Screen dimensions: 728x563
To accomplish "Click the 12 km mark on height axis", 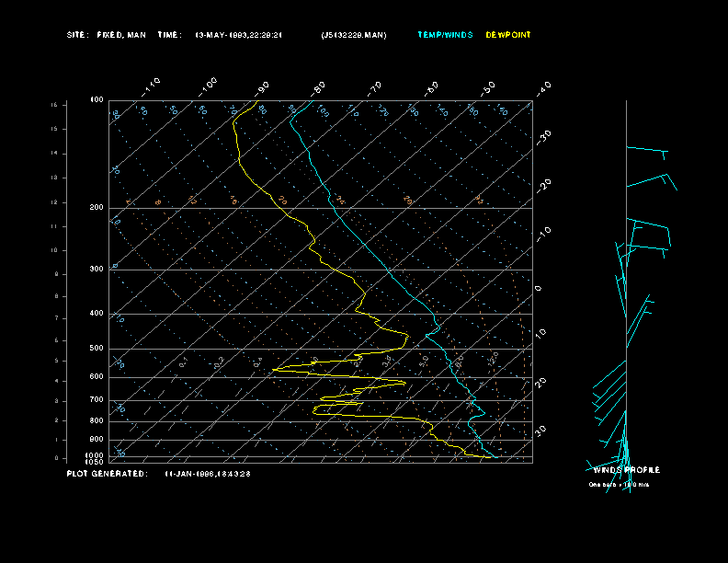I will pyautogui.click(x=55, y=202).
